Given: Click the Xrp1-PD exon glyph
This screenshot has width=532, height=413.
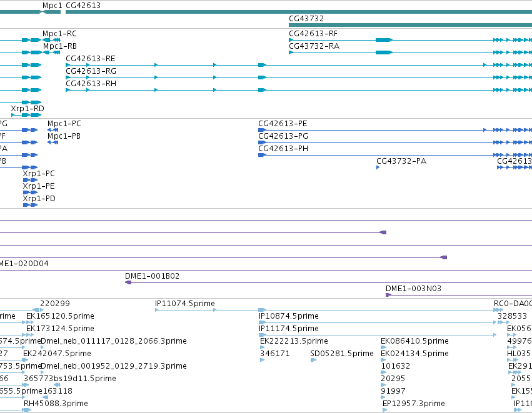Looking at the screenshot, I should 30,205.
